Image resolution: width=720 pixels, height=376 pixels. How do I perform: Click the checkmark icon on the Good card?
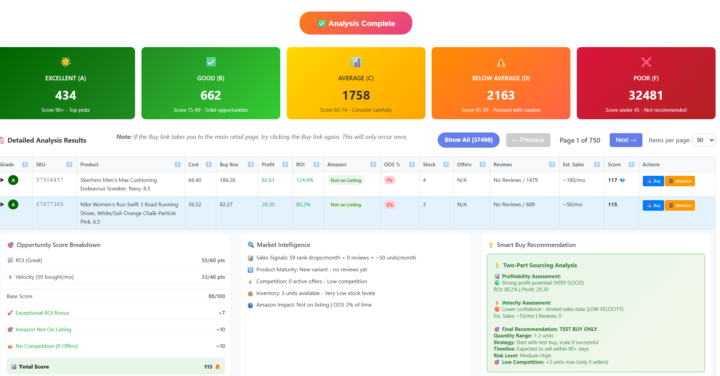click(x=211, y=62)
